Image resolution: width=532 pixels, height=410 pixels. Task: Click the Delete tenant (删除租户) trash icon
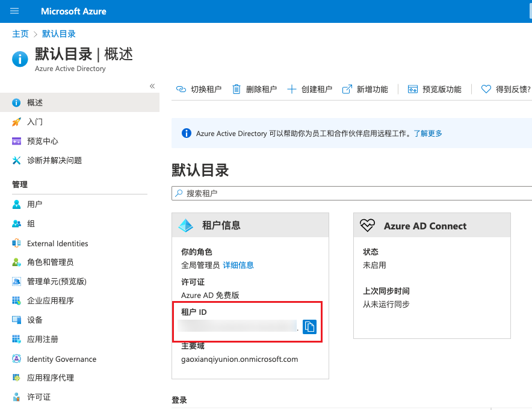(237, 89)
